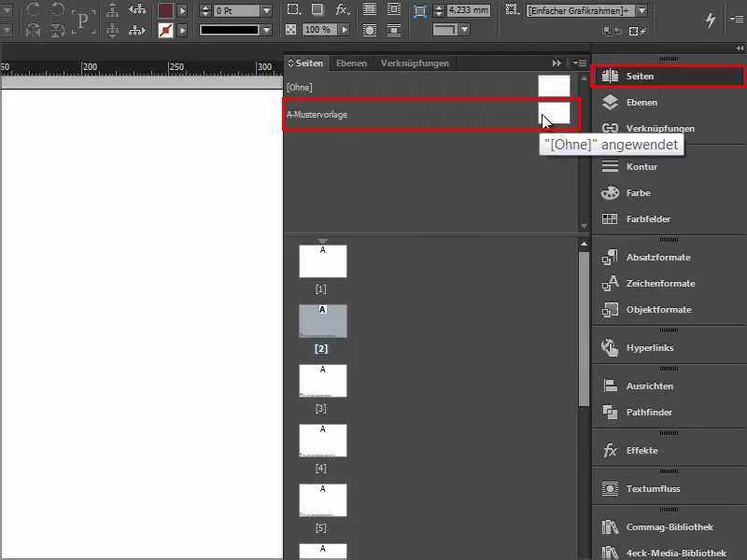Choose wrap around object shape icon
747x560 pixels.
[x=370, y=31]
